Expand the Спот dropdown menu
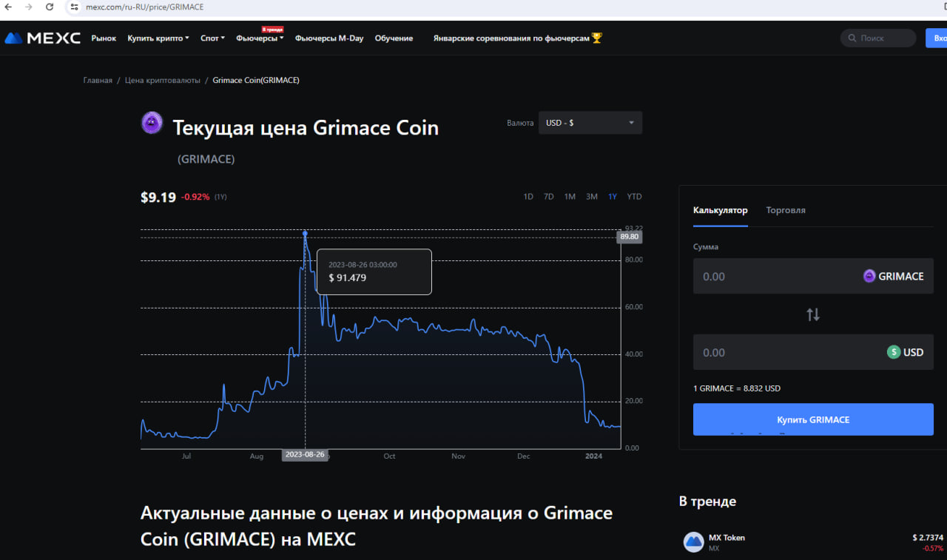The image size is (947, 560). click(212, 38)
